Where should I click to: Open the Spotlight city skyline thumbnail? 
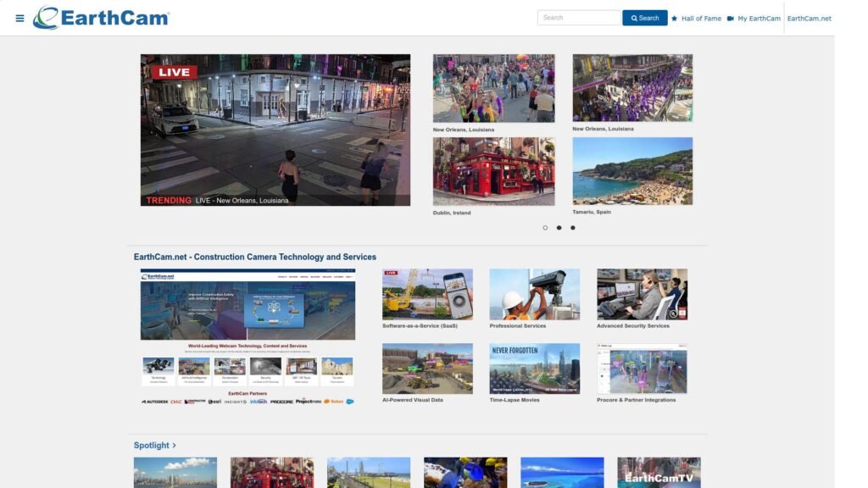pos(175,473)
